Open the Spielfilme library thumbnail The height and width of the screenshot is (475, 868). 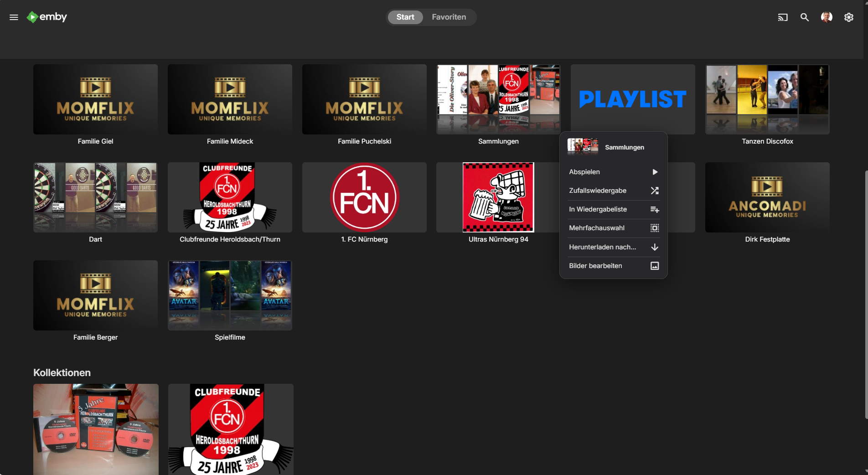pyautogui.click(x=230, y=295)
